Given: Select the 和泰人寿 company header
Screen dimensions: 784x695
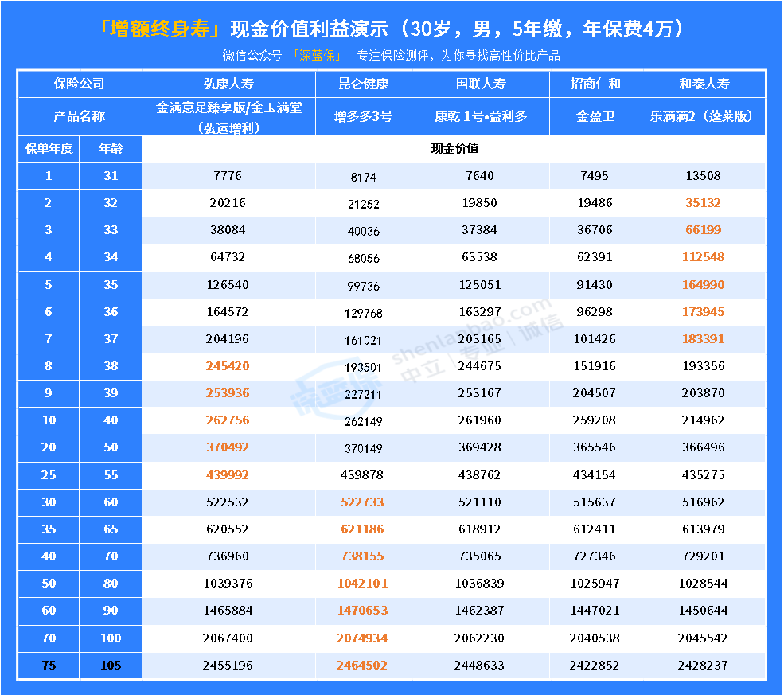Looking at the screenshot, I should (704, 84).
